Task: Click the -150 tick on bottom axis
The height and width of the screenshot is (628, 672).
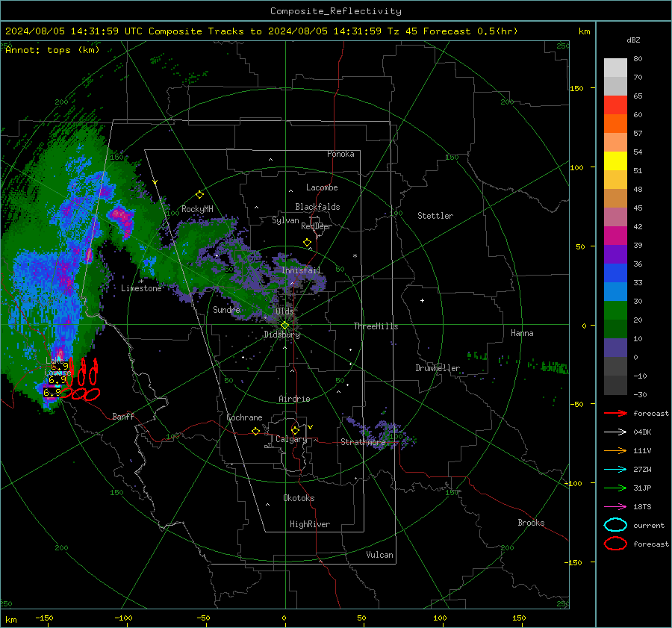Action: click(44, 618)
